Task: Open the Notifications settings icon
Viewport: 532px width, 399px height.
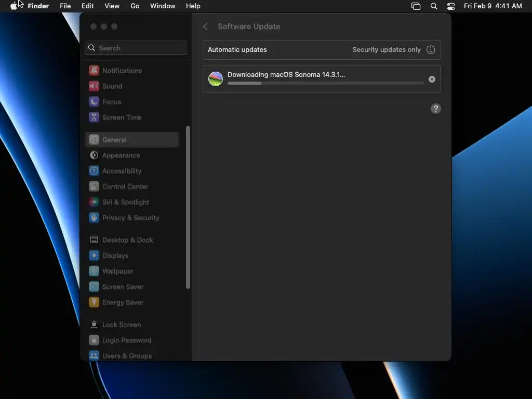Action: pyautogui.click(x=94, y=71)
